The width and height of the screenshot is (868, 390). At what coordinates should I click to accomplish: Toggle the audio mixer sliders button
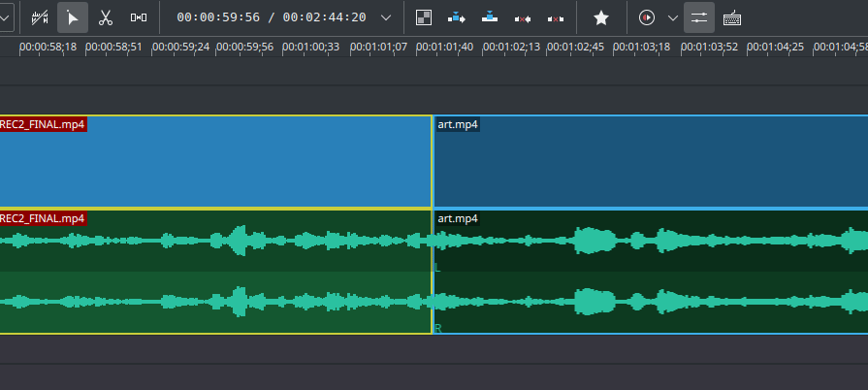coord(699,17)
